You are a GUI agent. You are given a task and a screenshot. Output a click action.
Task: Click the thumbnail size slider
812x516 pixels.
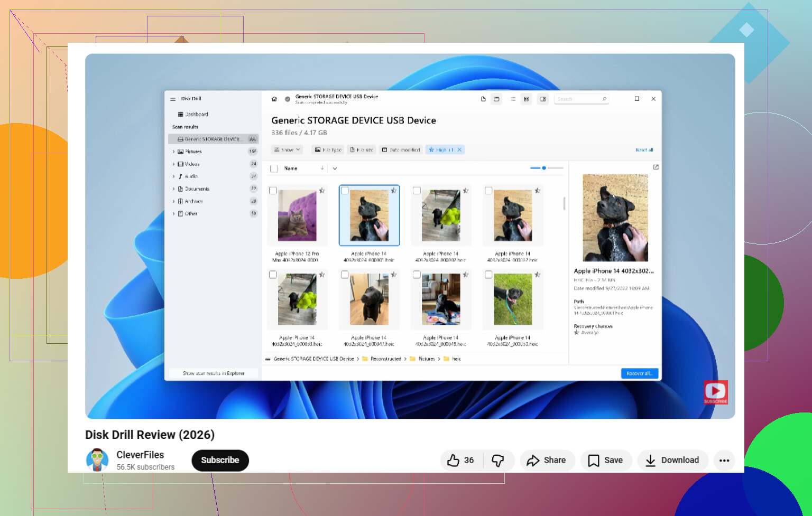click(x=547, y=168)
